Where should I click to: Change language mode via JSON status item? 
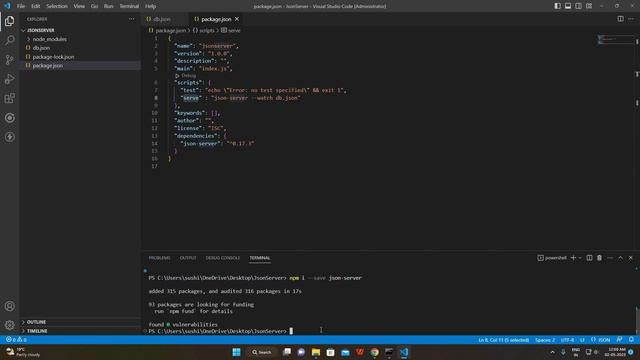[601, 340]
